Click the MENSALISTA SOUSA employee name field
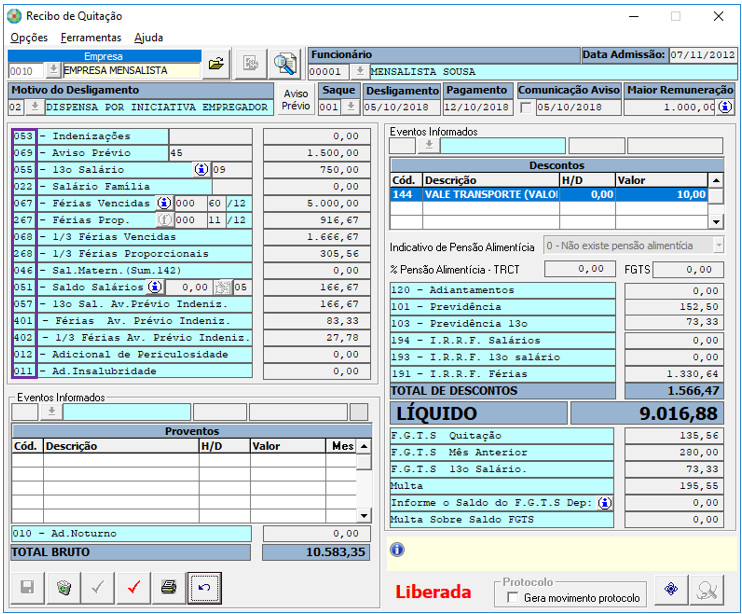 [x=553, y=72]
